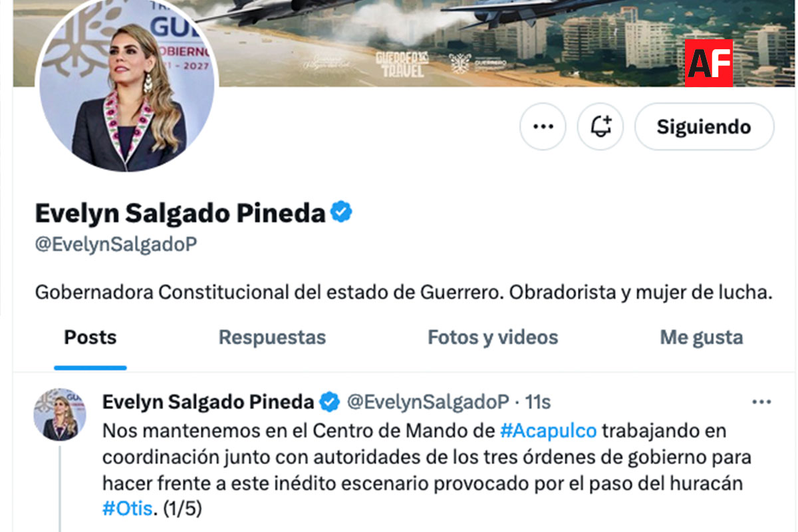
Task: Open the tweet's 11s timestamp
Action: [538, 402]
